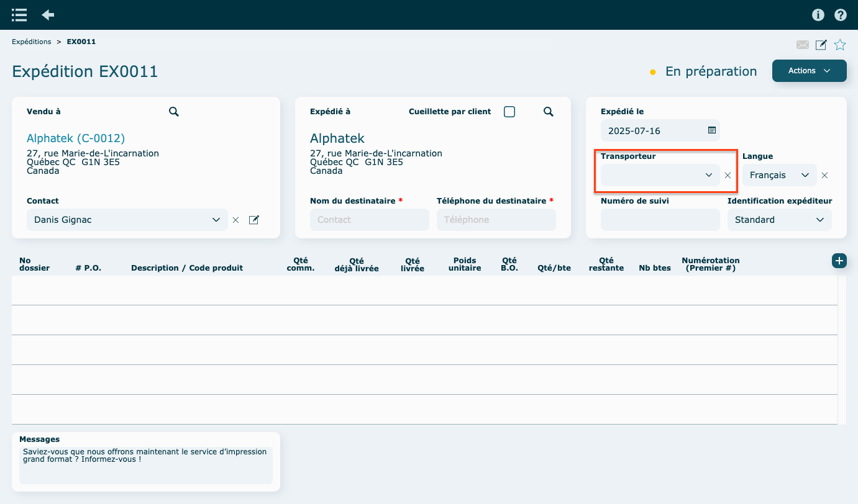This screenshot has height=504, width=858.
Task: Open the info icon in header
Action: pos(818,15)
